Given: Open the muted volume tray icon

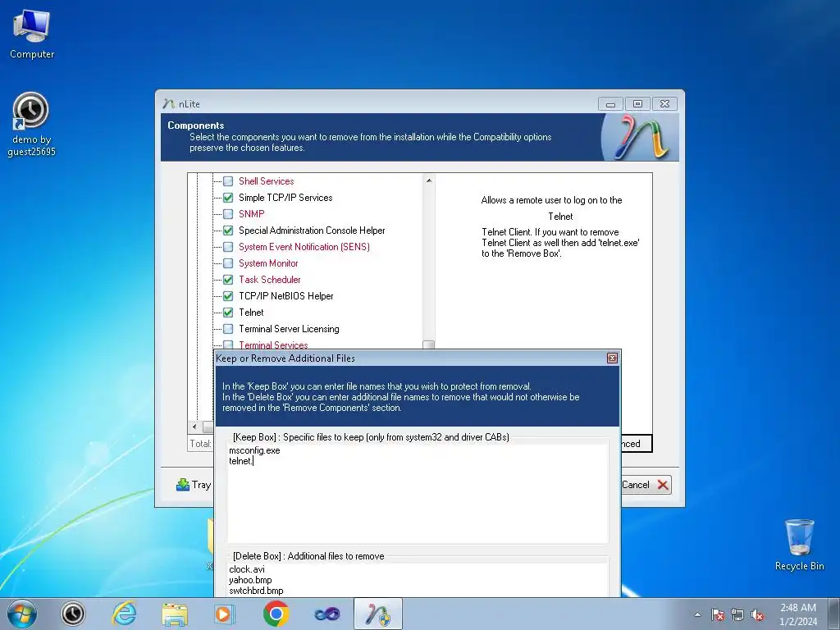Looking at the screenshot, I should (x=757, y=614).
